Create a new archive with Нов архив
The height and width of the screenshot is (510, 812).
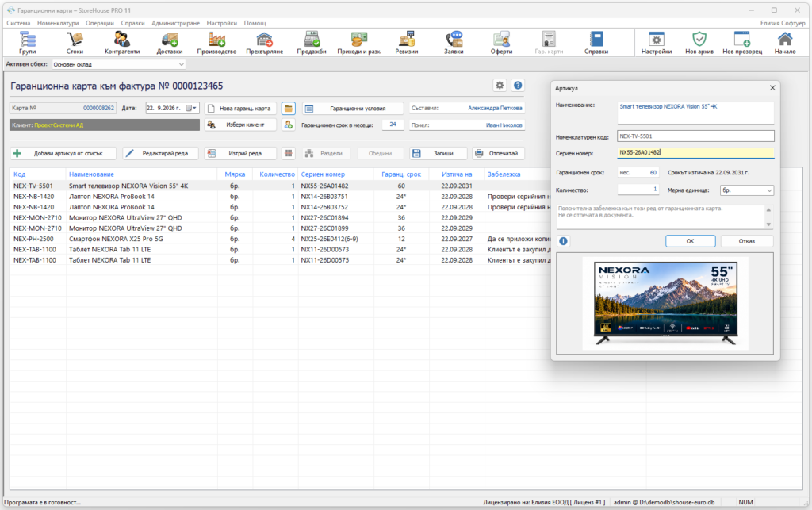click(x=699, y=43)
